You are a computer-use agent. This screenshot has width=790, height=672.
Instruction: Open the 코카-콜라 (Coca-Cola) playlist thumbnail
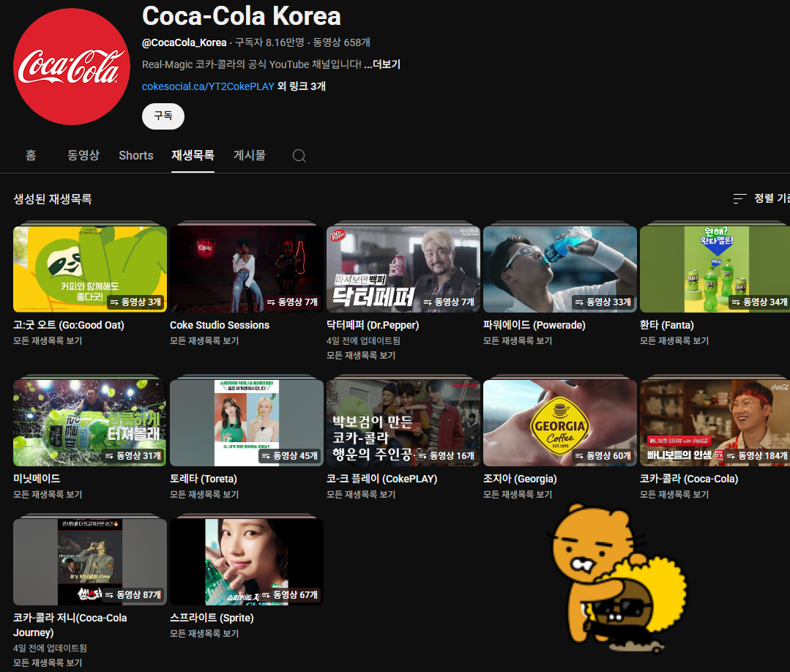click(715, 422)
